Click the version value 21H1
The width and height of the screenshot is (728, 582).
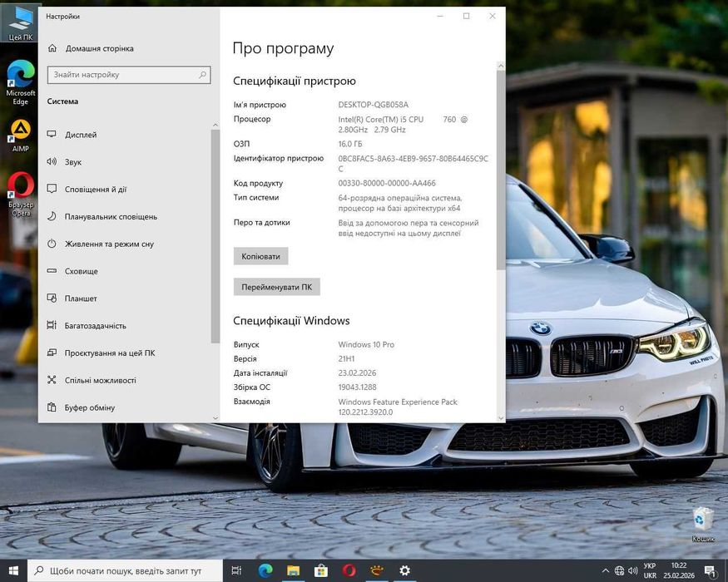[x=346, y=358]
